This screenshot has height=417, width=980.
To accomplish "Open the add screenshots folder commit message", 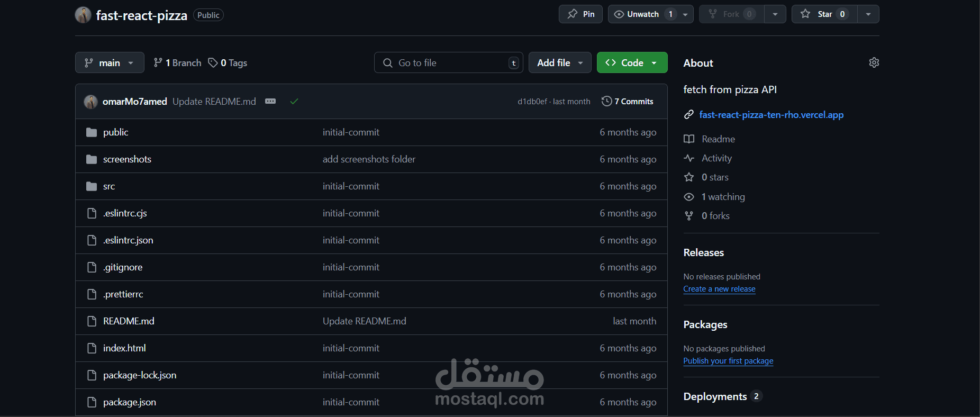I will (369, 159).
